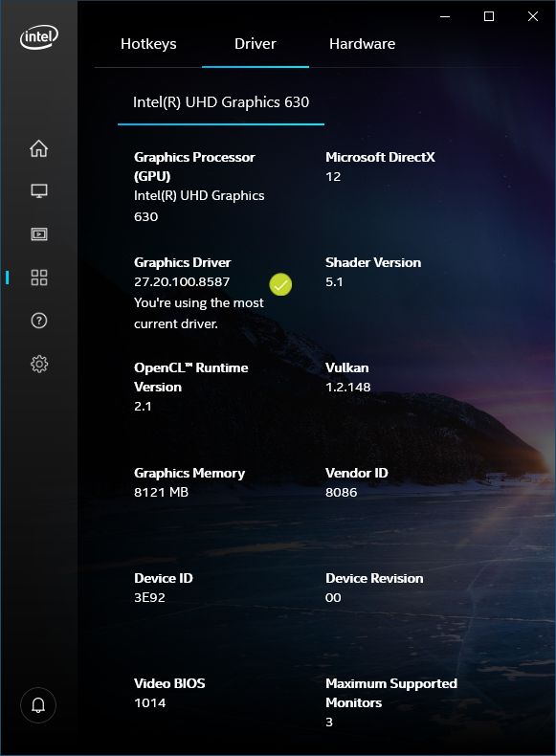Switch to the Hotkeys tab
This screenshot has height=756, width=556.
click(x=148, y=44)
